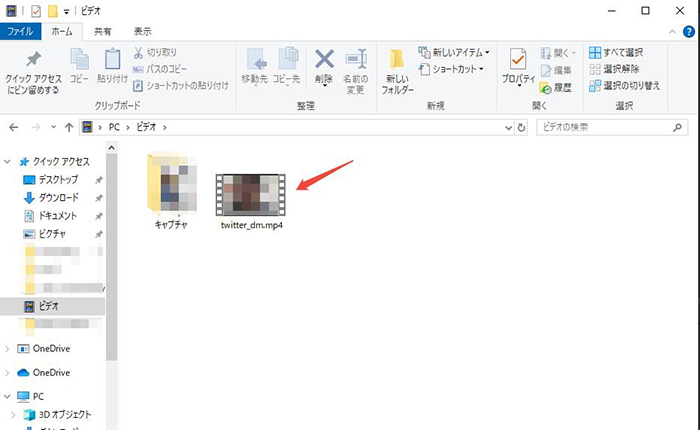This screenshot has width=700, height=430.
Task: Click the navigation pane scrollbar
Action: pyautogui.click(x=112, y=257)
